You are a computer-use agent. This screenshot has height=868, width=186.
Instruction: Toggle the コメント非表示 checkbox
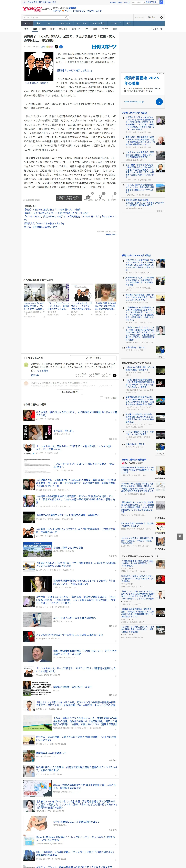[102, 398]
